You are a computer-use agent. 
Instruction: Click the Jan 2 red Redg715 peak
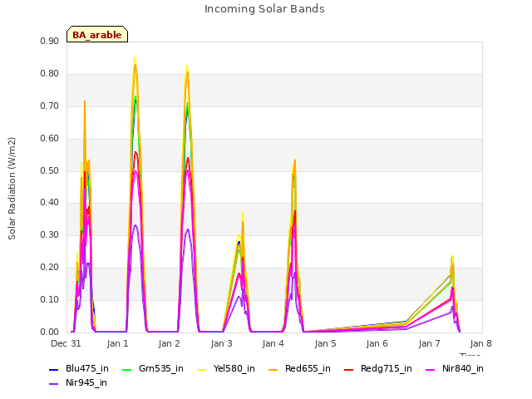click(188, 158)
